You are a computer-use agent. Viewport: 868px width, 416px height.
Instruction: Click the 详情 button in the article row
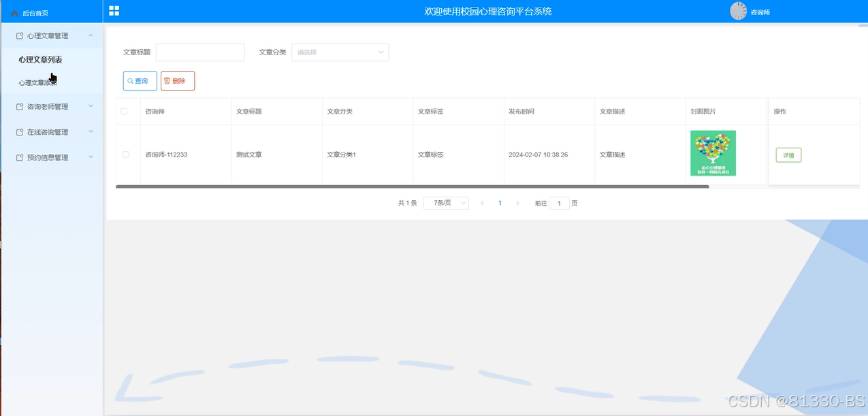[788, 155]
